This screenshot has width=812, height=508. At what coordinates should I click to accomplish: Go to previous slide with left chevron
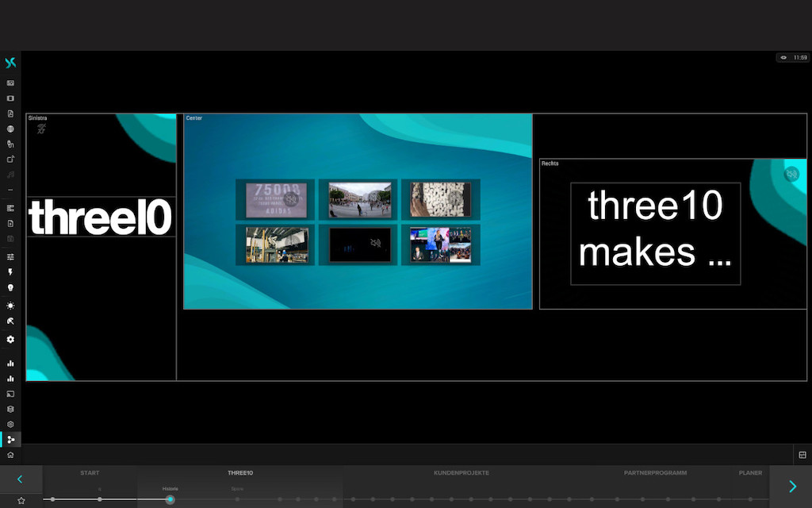click(x=21, y=479)
